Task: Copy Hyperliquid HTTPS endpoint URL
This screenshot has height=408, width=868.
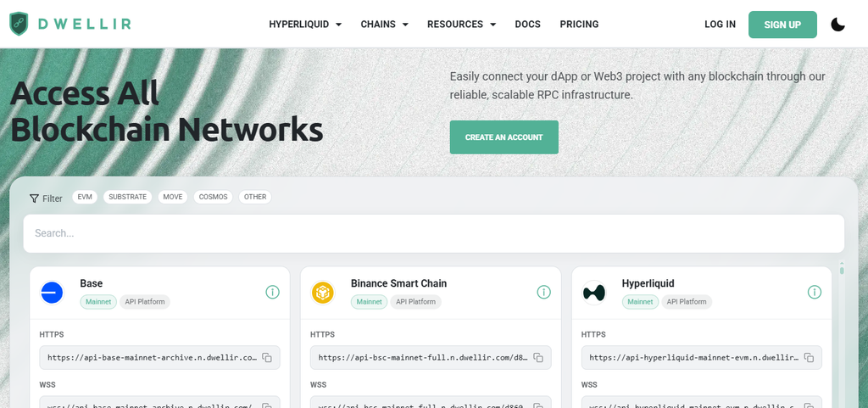Action: coord(809,358)
